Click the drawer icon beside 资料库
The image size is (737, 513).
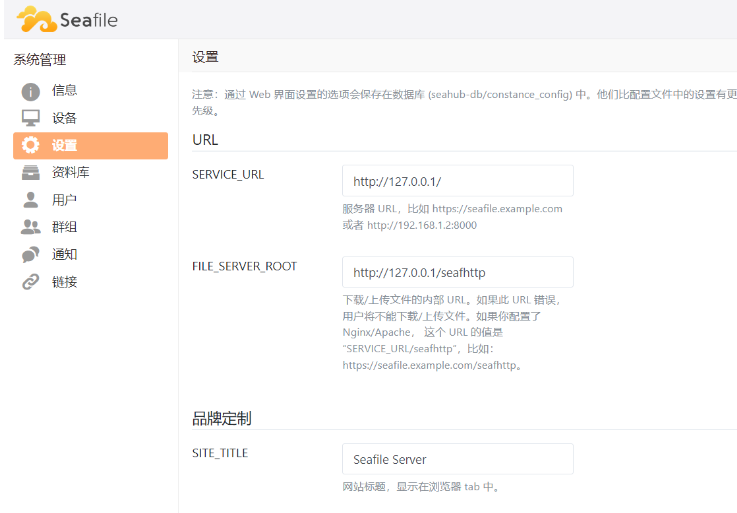(31, 173)
